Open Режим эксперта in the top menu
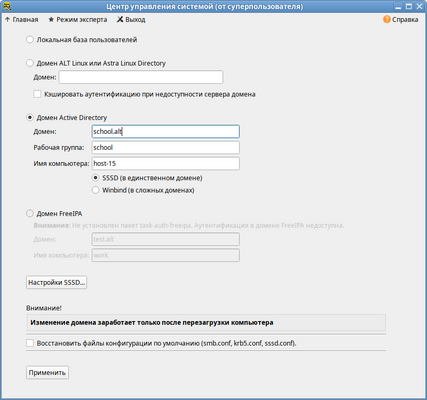 82,19
